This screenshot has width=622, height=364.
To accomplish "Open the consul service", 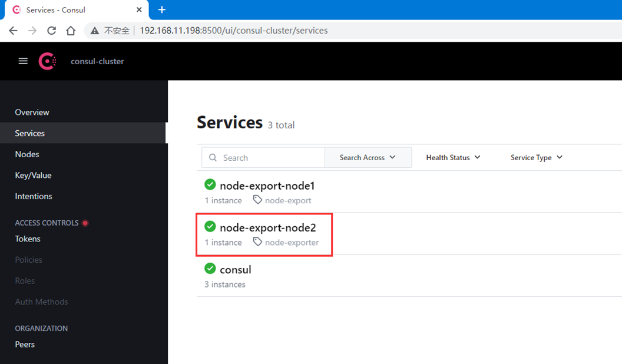I will (x=236, y=270).
